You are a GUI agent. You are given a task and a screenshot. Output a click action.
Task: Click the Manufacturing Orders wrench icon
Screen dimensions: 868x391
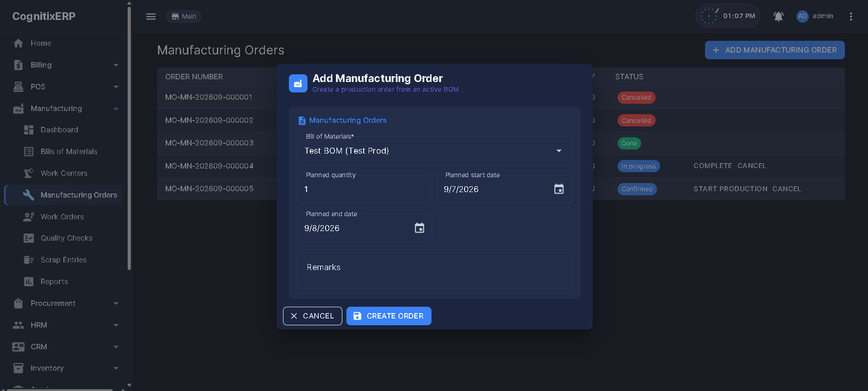pyautogui.click(x=29, y=195)
